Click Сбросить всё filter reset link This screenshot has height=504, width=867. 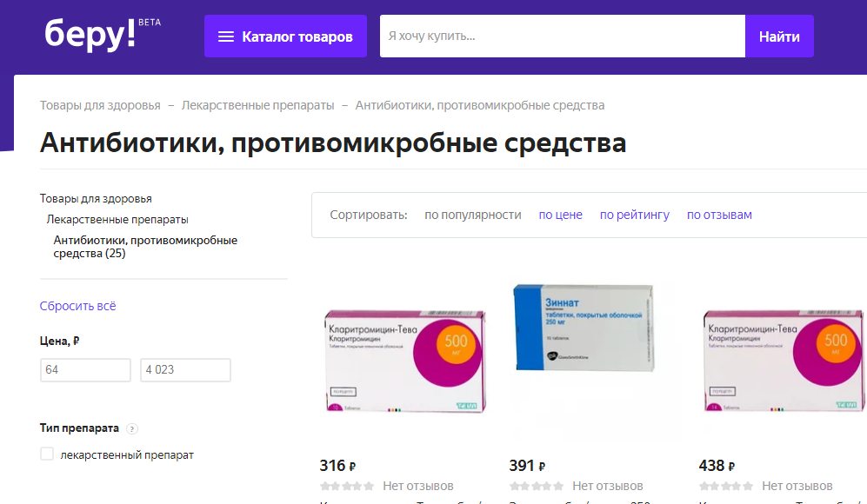77,306
